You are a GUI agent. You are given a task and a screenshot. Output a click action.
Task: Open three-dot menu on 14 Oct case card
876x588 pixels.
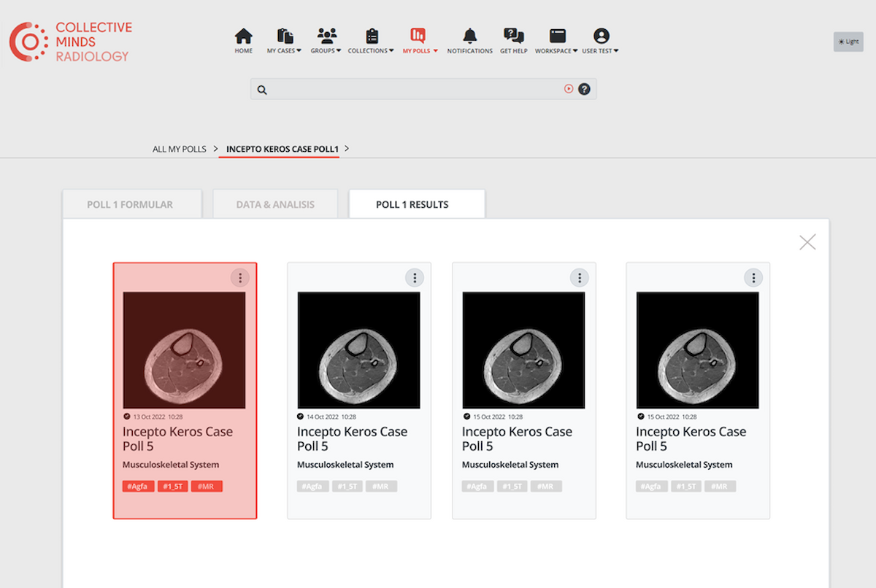pos(415,278)
